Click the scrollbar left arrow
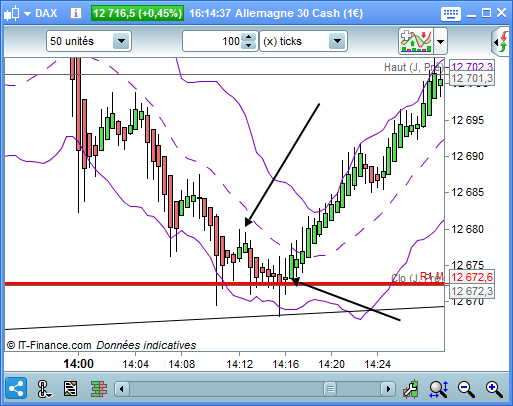 [122, 389]
